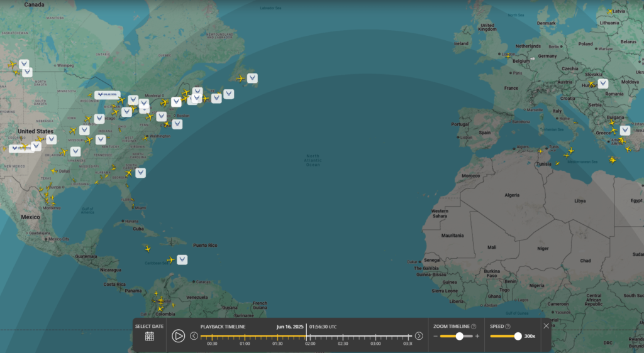Start playback with the play button
This screenshot has height=353, width=644.
(x=178, y=336)
